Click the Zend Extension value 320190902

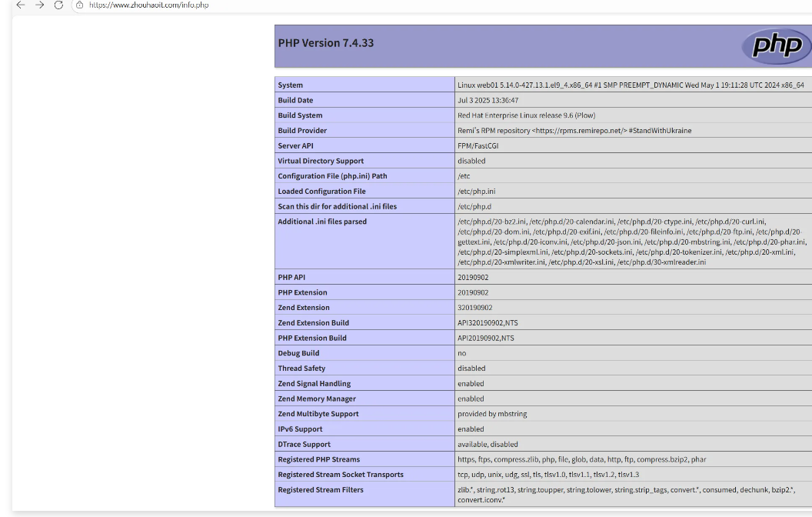[x=474, y=308]
